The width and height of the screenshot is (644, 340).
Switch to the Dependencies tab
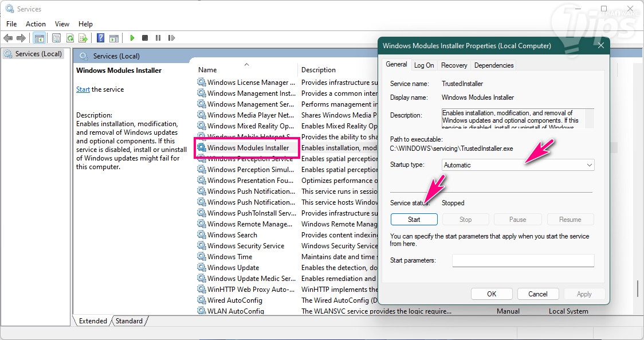(493, 65)
